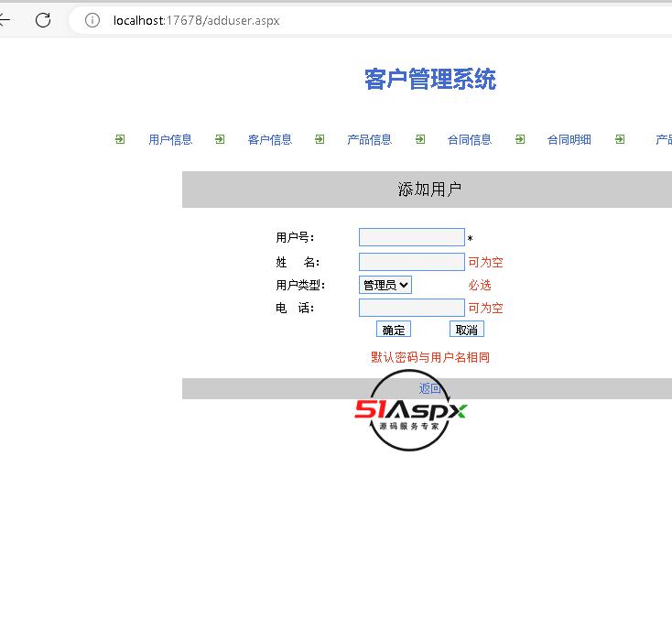Image resolution: width=672 pixels, height=619 pixels.
Task: Click the 默认密码与用户名相同 notice text
Action: pyautogui.click(x=430, y=357)
